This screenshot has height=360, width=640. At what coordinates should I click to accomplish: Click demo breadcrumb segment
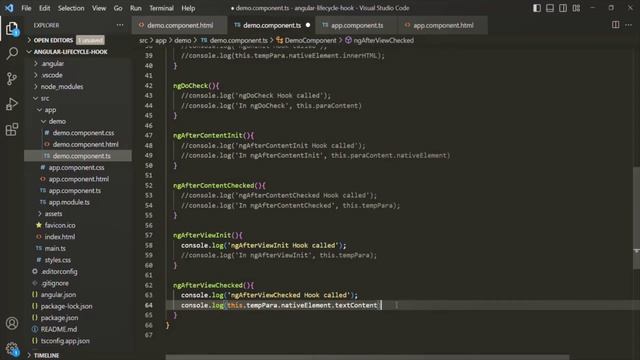182,40
